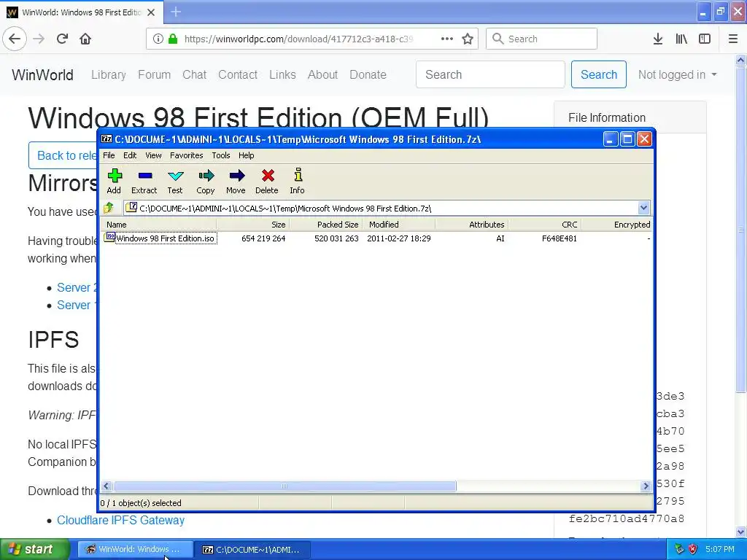This screenshot has height=560, width=747.
Task: Select the Copy tool in 7-Zip
Action: [x=205, y=181]
